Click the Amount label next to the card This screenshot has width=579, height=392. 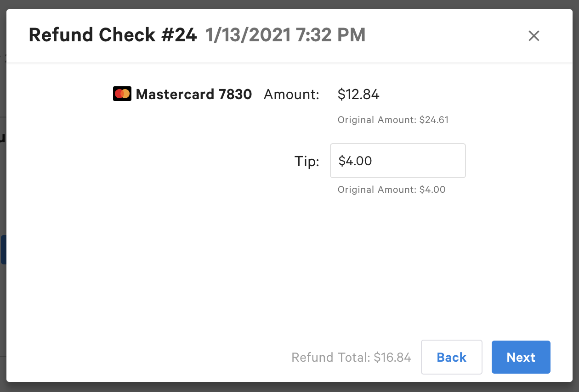click(x=291, y=94)
